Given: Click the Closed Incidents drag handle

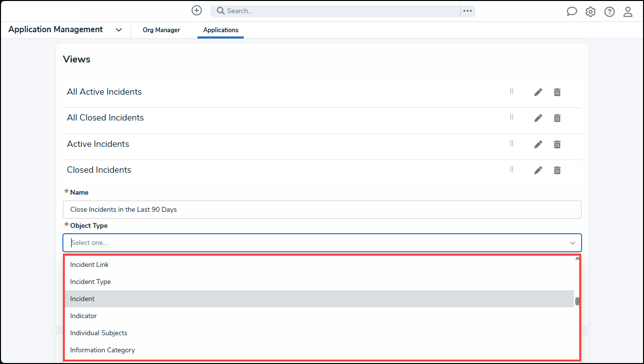Looking at the screenshot, I should pos(511,169).
